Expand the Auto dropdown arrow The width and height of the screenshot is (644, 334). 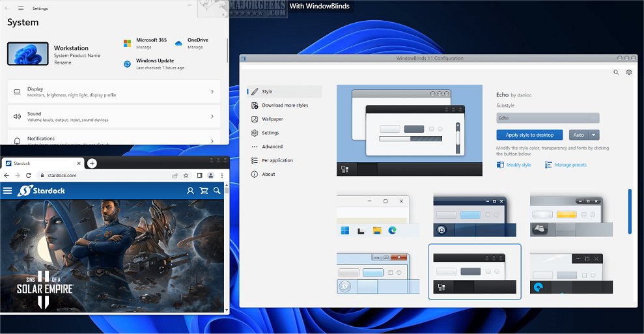click(x=594, y=135)
